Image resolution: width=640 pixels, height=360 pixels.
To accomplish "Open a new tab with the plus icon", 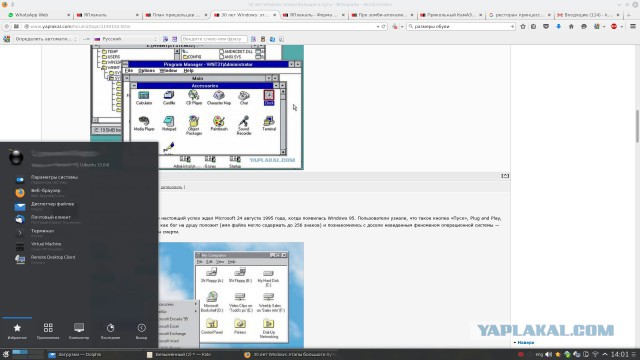I will point(629,15).
